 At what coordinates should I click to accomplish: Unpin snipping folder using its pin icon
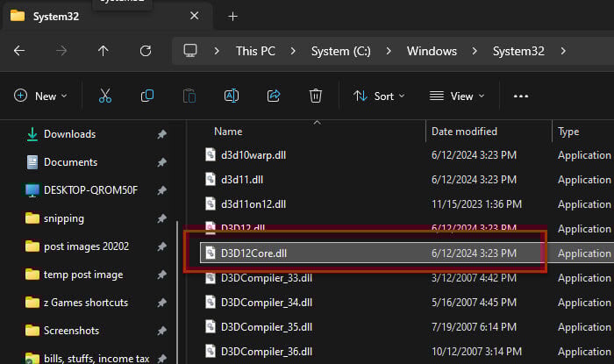(x=161, y=218)
